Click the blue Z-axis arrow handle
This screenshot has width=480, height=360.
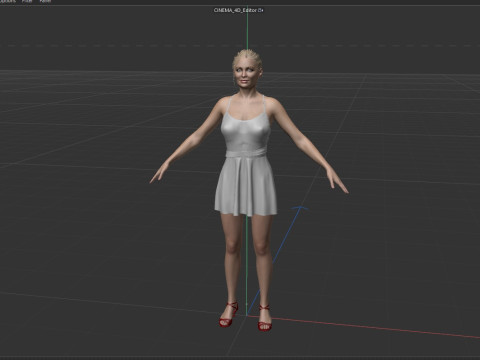(299, 208)
